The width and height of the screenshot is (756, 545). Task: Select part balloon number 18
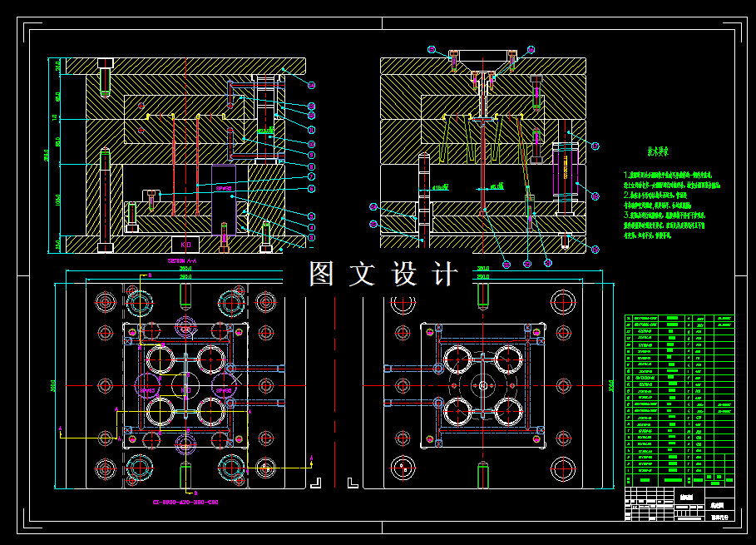tap(595, 196)
